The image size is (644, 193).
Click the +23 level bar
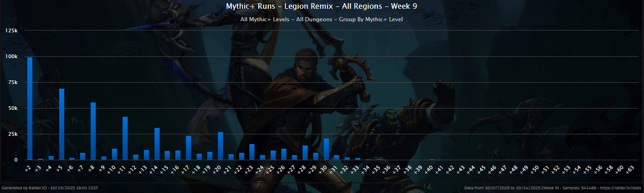(x=252, y=152)
